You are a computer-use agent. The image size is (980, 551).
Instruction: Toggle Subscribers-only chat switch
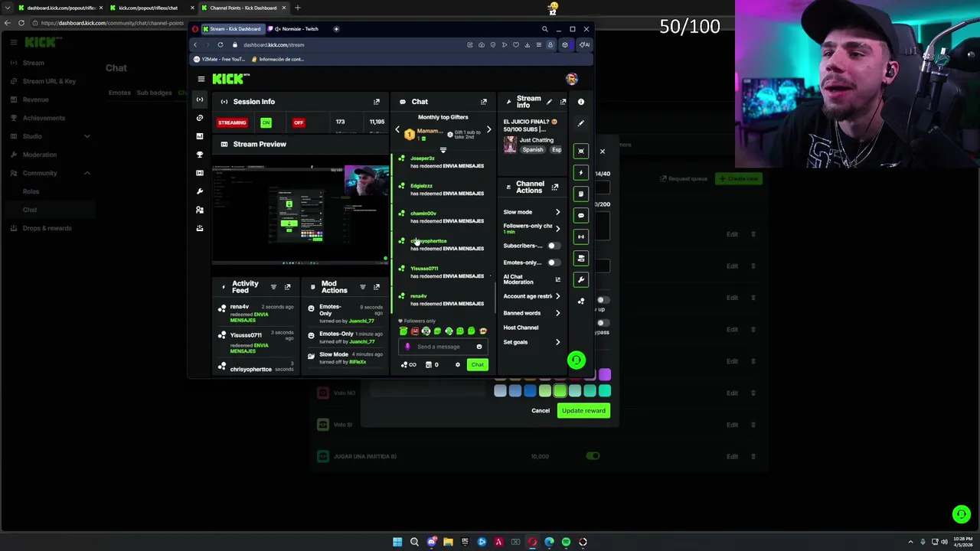553,246
